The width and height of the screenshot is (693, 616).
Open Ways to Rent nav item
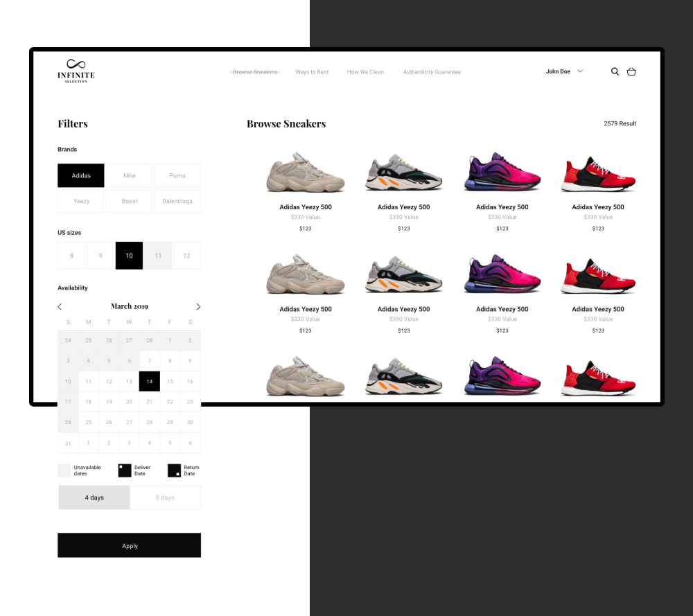coord(312,72)
